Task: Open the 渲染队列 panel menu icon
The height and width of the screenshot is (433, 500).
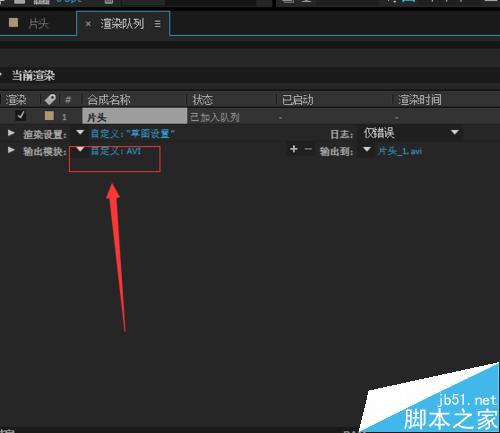Action: click(x=157, y=24)
